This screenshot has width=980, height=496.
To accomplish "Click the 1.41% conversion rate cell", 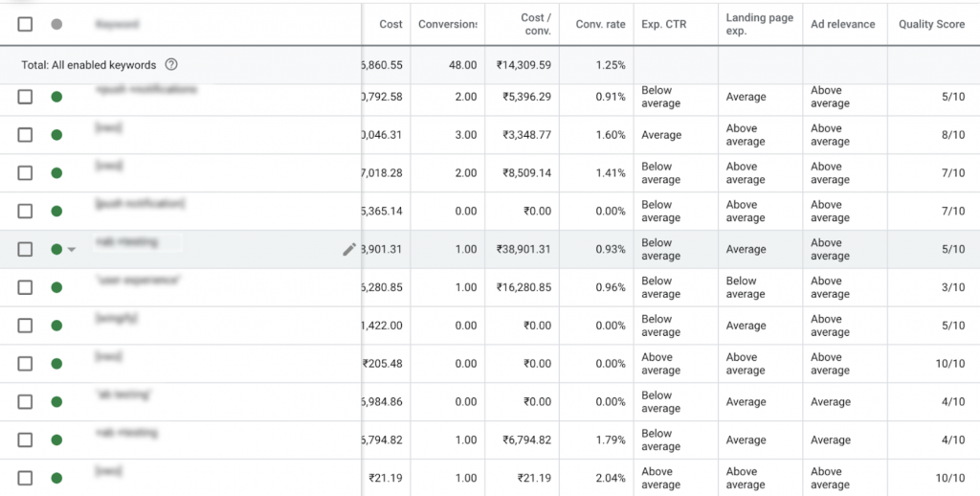I will 611,173.
